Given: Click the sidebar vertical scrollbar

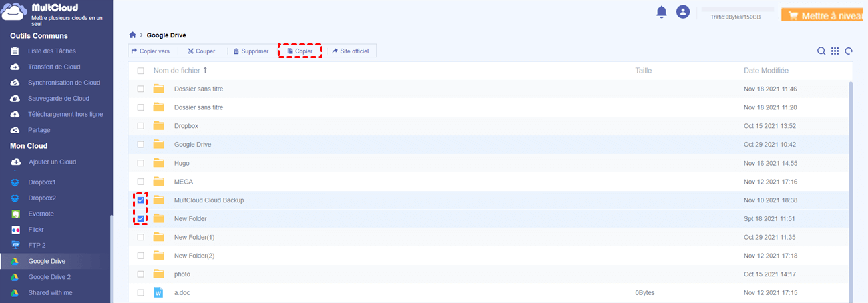Looking at the screenshot, I should pyautogui.click(x=112, y=258).
